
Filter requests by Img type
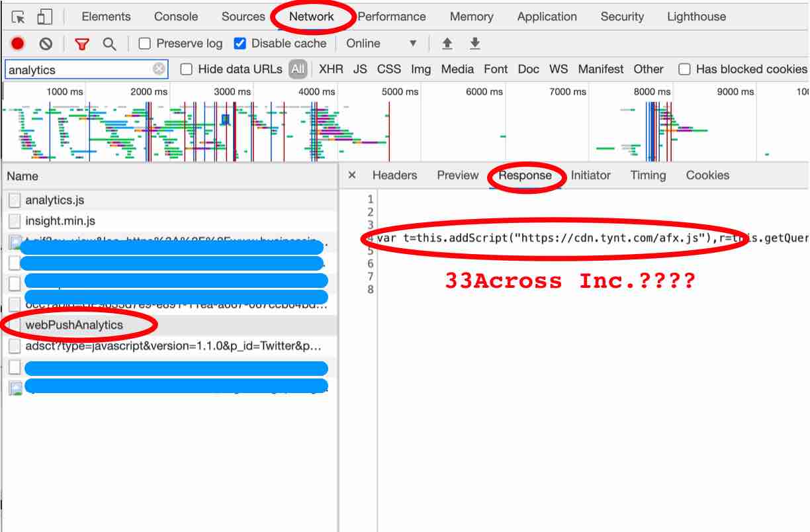point(421,69)
